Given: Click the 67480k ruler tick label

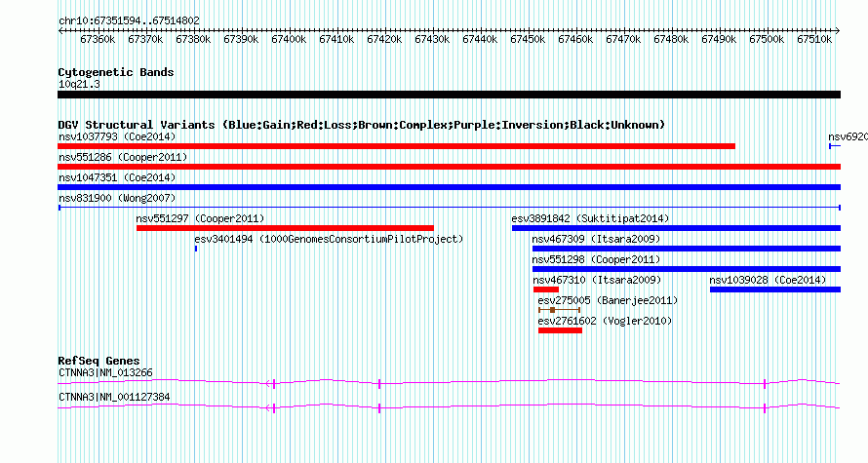Looking at the screenshot, I should 671,39.
